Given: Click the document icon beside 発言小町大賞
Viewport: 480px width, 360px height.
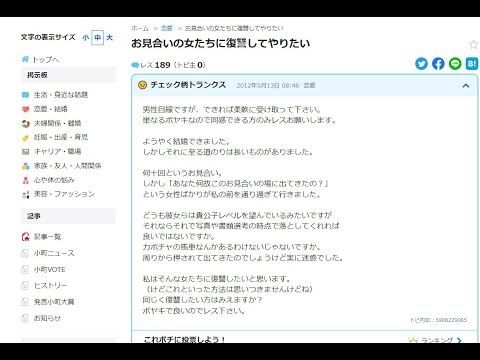Looking at the screenshot, I should click(25, 302).
